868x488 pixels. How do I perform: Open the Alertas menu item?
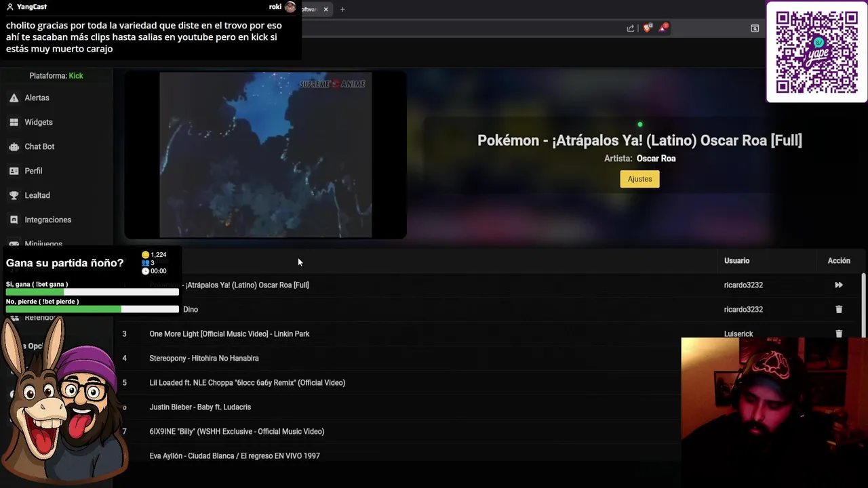(37, 98)
